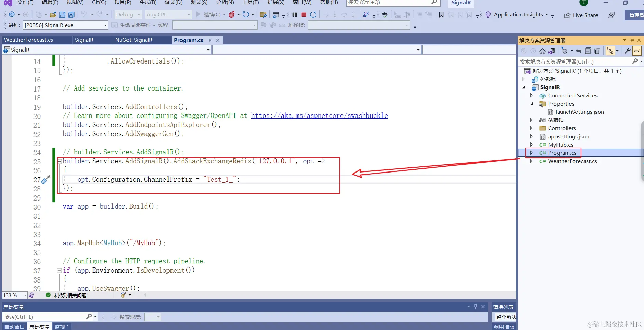Select Program.cs in Solution Explorer
The height and width of the screenshot is (330, 644).
562,153
